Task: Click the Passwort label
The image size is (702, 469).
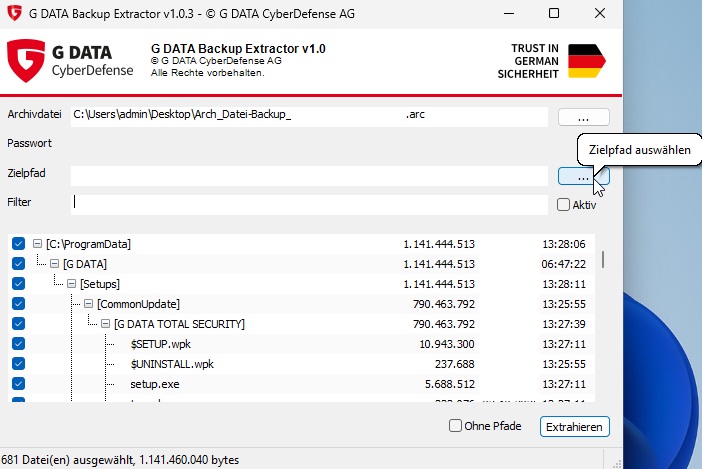Action: pyautogui.click(x=30, y=143)
